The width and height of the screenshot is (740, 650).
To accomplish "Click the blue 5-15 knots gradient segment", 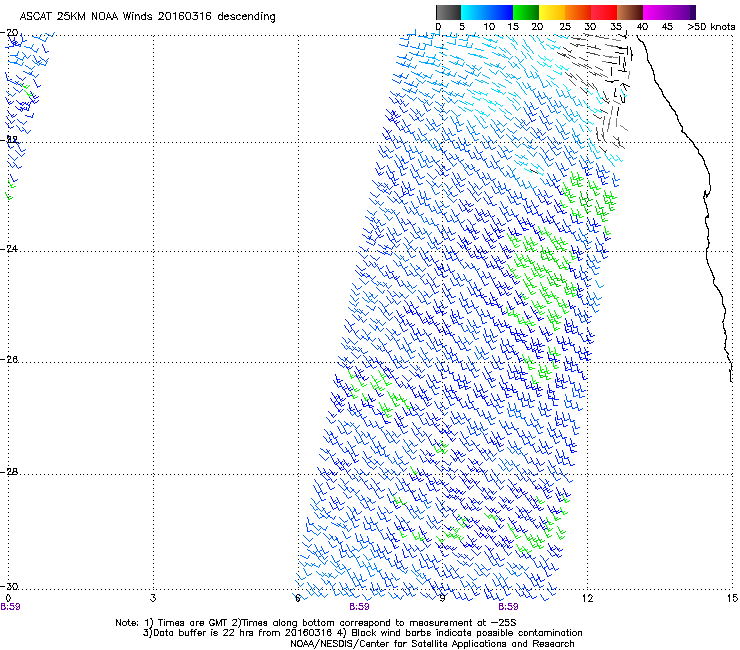I will (x=487, y=12).
